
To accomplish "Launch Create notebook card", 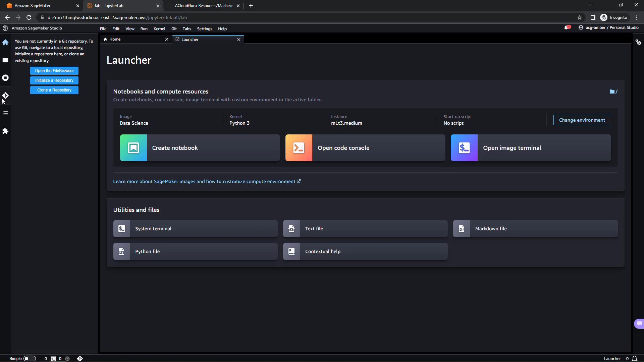I will [200, 148].
